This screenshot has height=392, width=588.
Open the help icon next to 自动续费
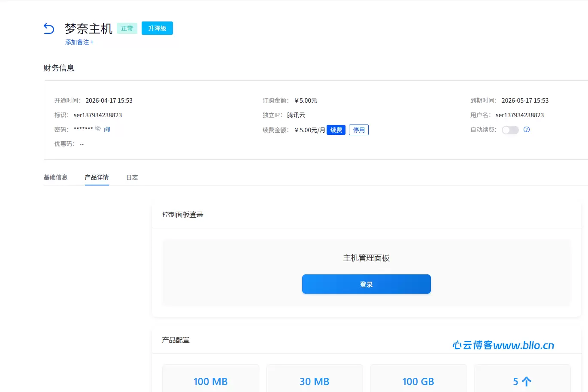pyautogui.click(x=527, y=130)
